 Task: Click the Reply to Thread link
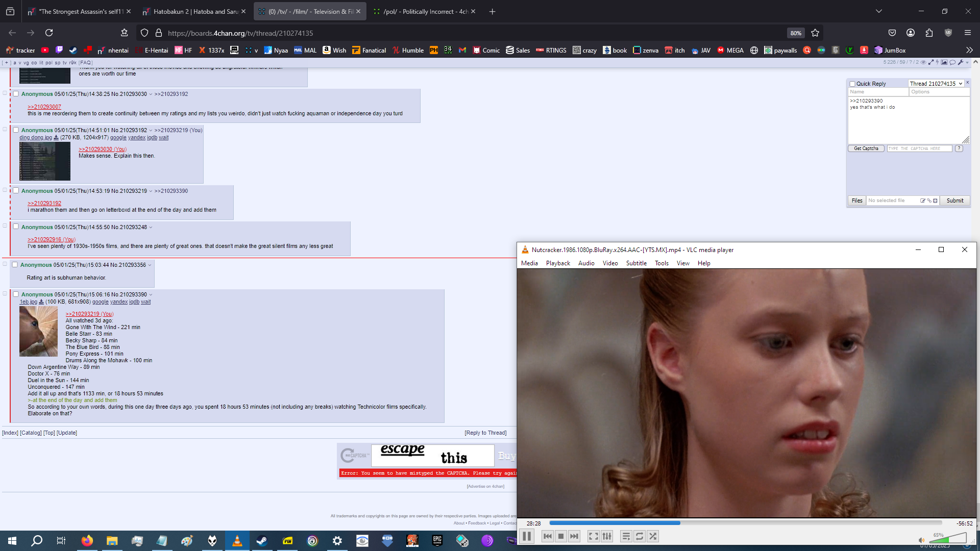[485, 433]
